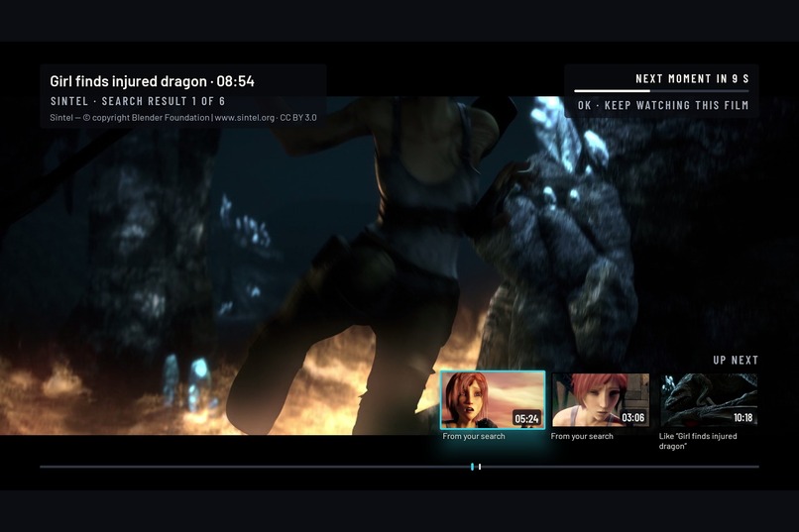Click the title 'Girl finds injured dragon · 08:54'

point(152,81)
